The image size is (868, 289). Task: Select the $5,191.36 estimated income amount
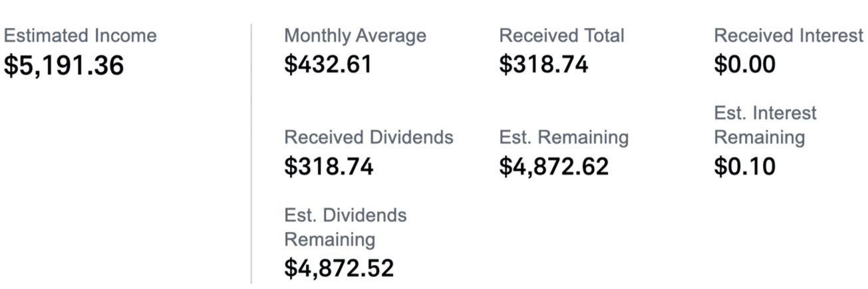(64, 65)
